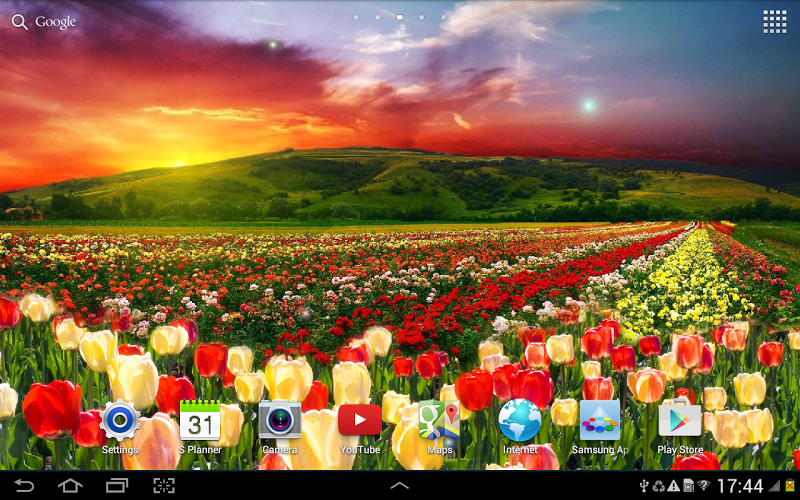800x500 pixels.
Task: Tap the Google search widget text
Action: click(x=56, y=22)
